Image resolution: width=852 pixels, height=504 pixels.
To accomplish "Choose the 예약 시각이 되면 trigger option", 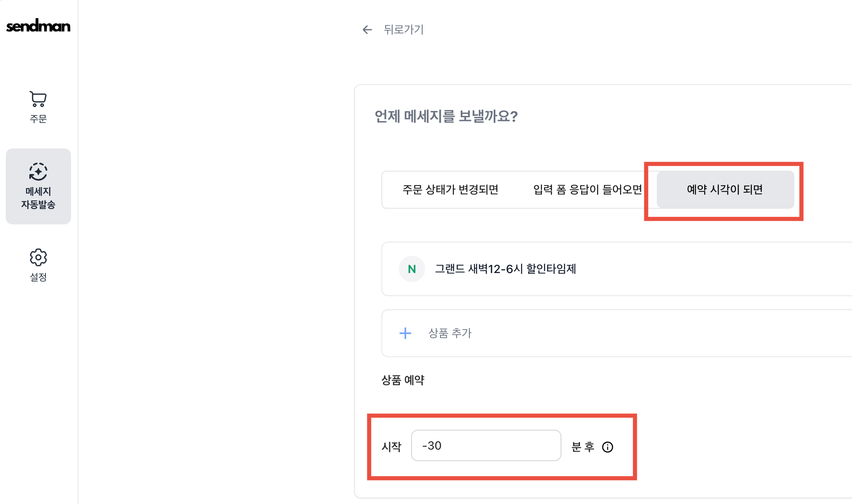I will tap(725, 190).
